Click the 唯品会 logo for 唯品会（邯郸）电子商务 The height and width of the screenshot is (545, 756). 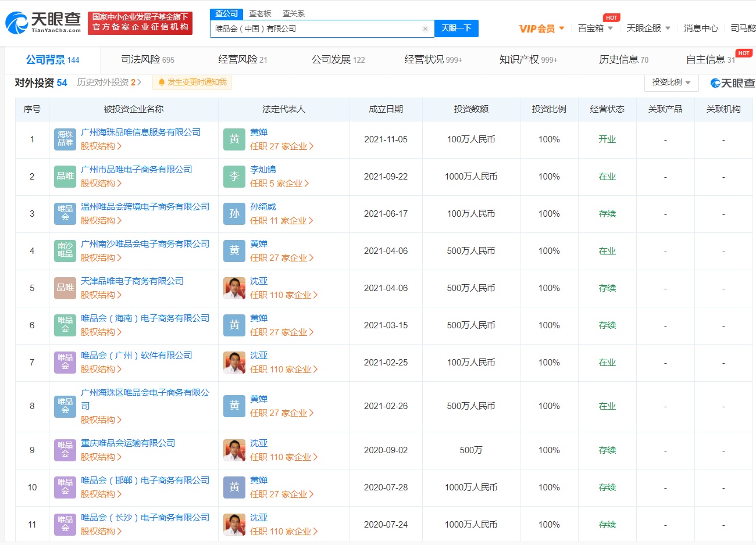pos(65,487)
